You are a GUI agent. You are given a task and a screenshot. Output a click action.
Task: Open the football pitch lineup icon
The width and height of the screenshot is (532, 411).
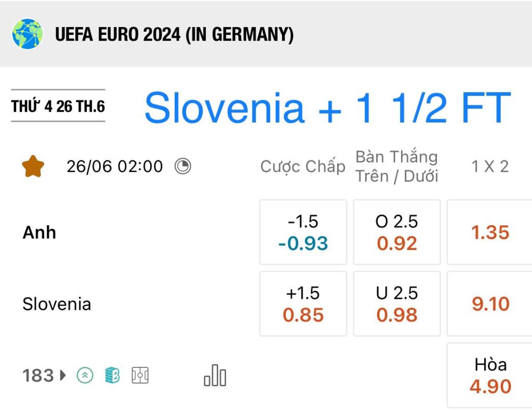pos(140,375)
